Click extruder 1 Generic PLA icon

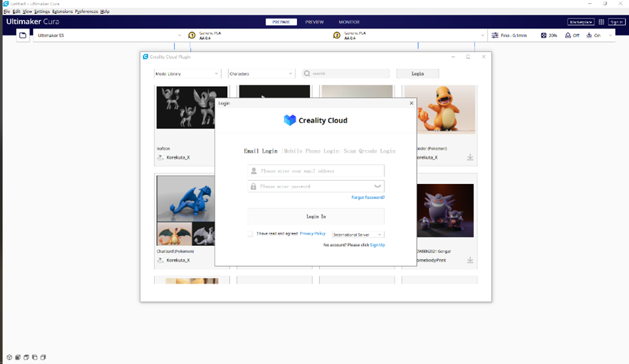point(192,35)
